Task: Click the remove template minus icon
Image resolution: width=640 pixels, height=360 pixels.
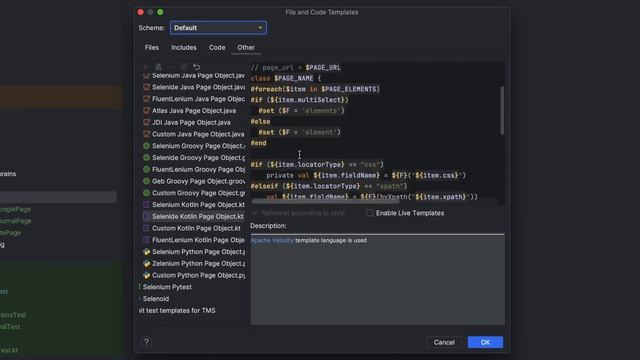Action: click(x=171, y=67)
